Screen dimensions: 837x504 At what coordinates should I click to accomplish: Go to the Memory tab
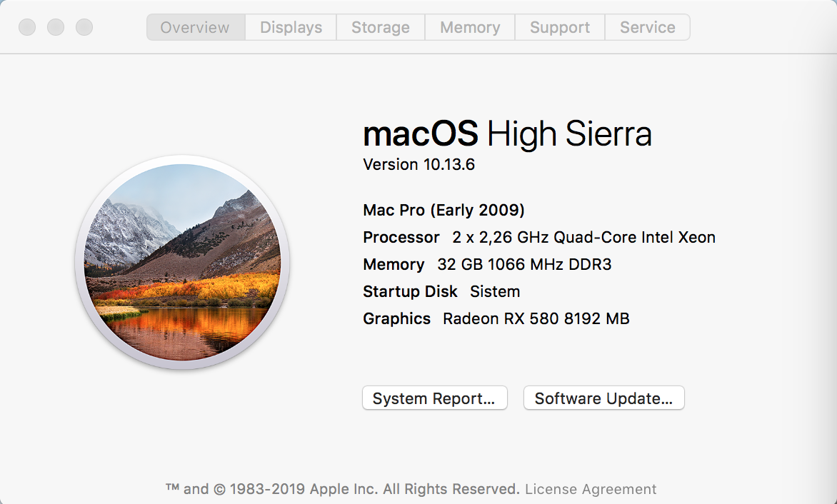(x=470, y=27)
